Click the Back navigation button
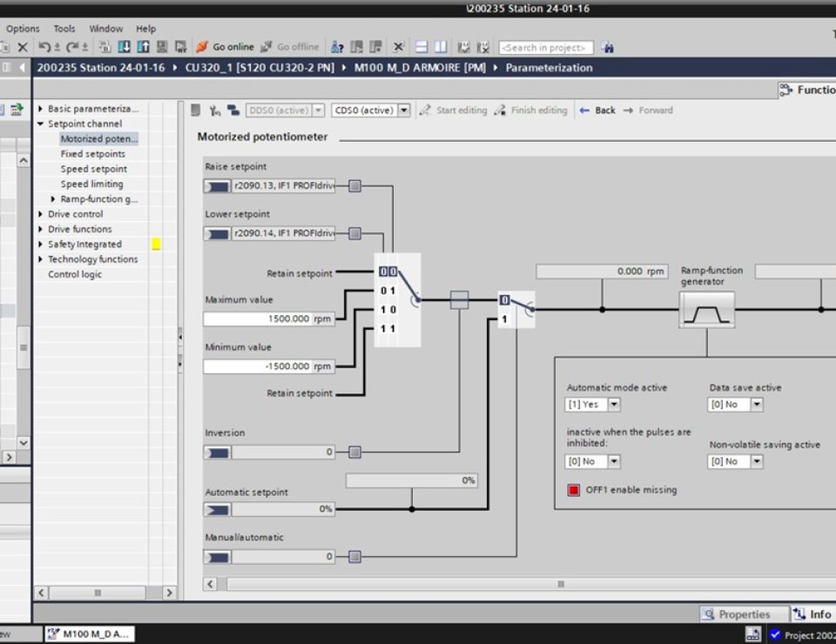This screenshot has height=644, width=836. coord(597,111)
